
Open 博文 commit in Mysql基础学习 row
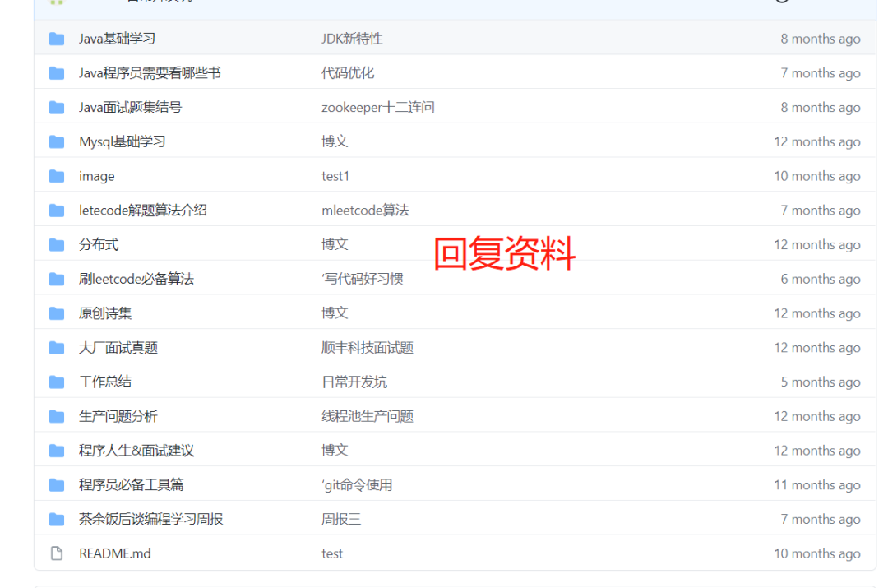click(335, 141)
